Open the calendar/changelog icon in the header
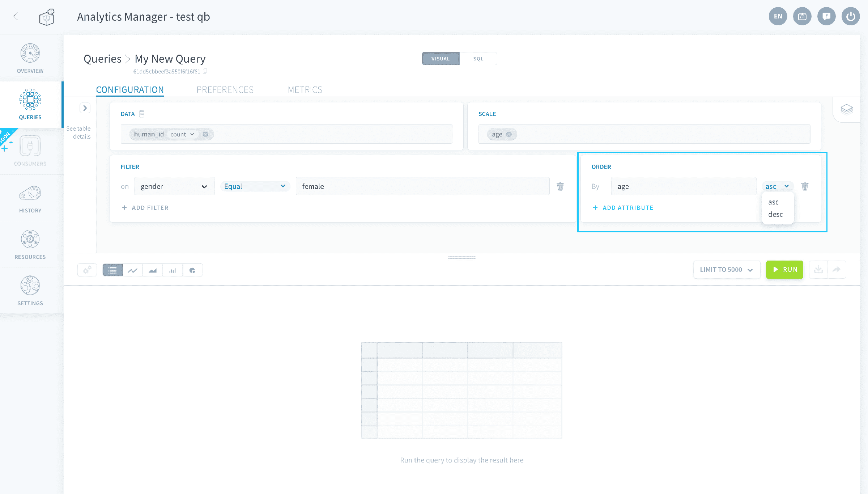 (802, 16)
